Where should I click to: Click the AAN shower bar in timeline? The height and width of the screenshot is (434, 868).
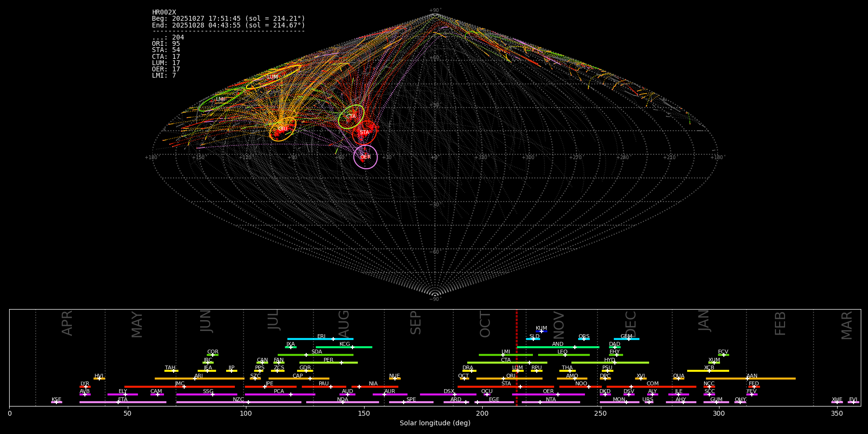click(751, 379)
